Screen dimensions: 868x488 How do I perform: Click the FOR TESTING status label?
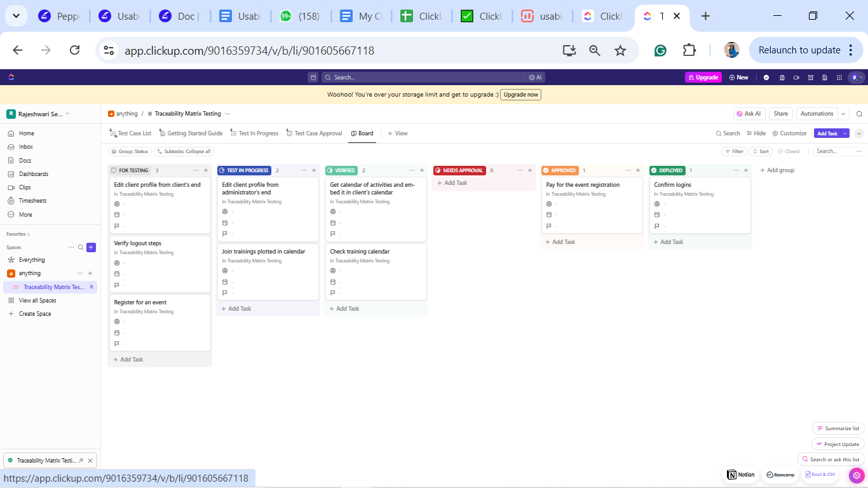coord(130,170)
